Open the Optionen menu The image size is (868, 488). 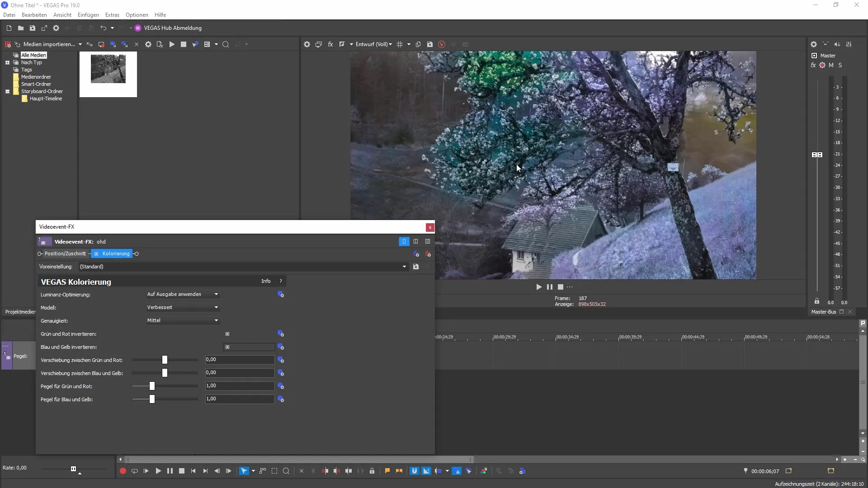[x=137, y=15]
